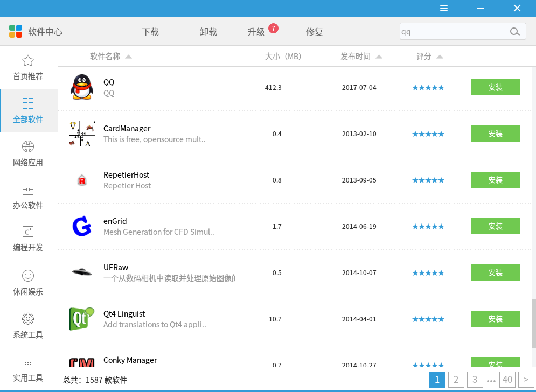Click the 总共: 1587 款软件 status text
Viewport: 536px width, 392px height.
[95, 380]
